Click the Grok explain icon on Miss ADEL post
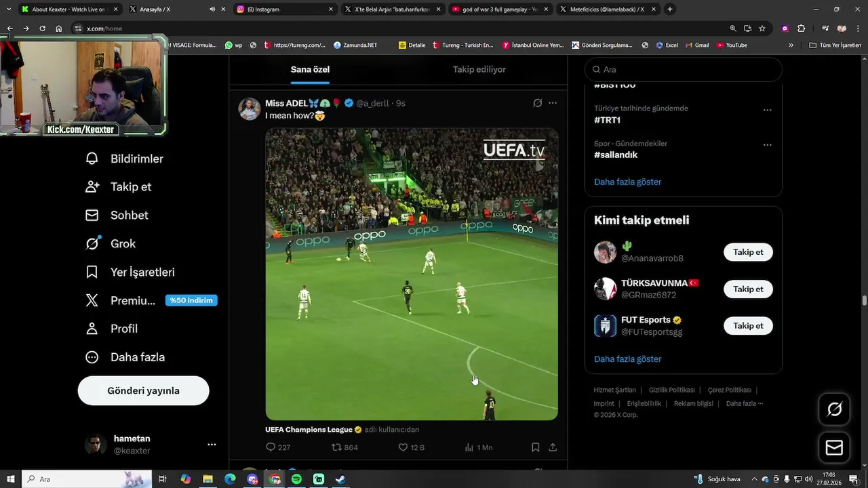Image resolution: width=868 pixels, height=488 pixels. 538,103
